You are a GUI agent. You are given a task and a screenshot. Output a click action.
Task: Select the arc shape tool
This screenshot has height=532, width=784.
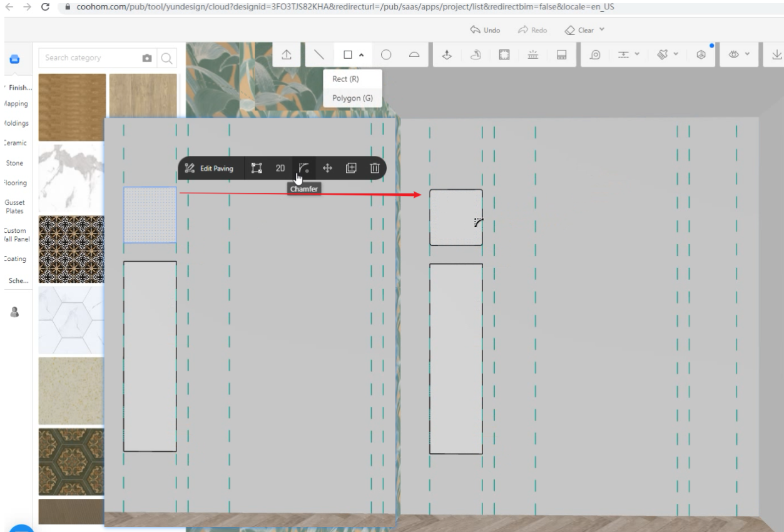point(414,56)
